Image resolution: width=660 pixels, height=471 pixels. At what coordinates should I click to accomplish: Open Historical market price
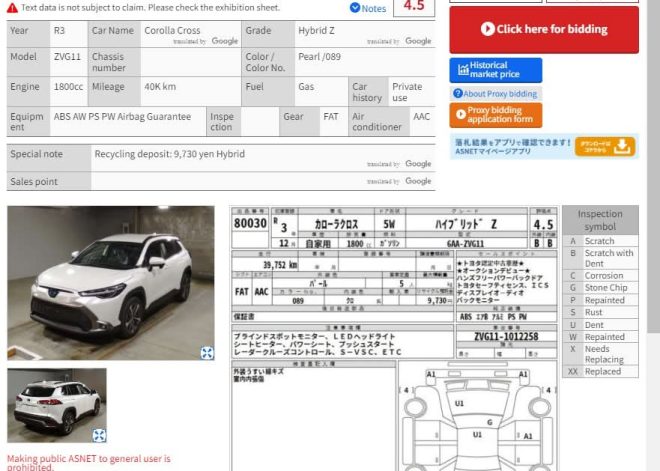click(x=495, y=70)
